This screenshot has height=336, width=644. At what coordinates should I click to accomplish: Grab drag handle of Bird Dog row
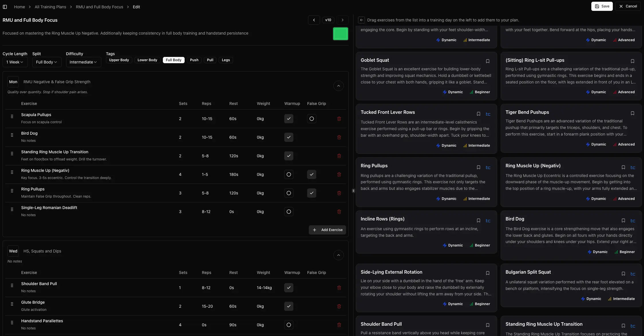click(x=12, y=135)
